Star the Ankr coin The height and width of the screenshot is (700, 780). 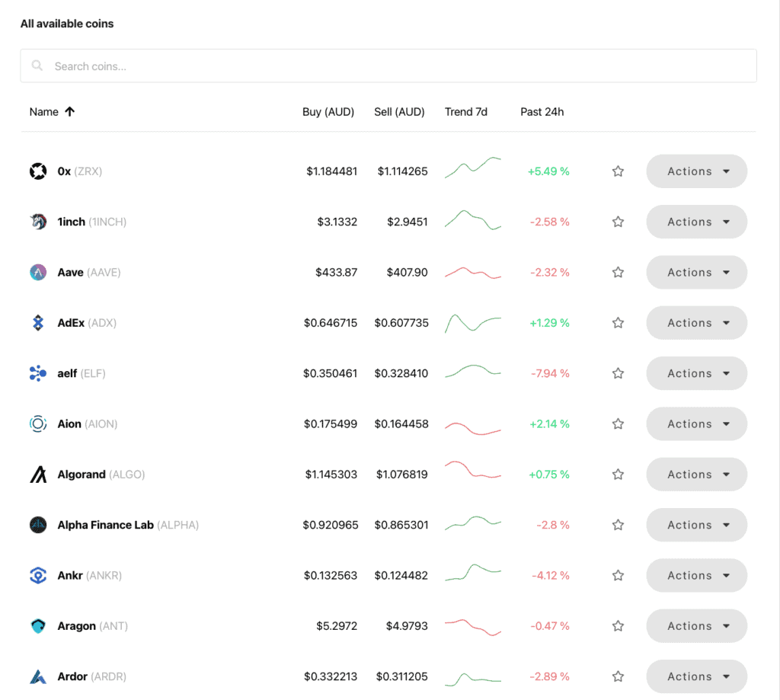(618, 575)
